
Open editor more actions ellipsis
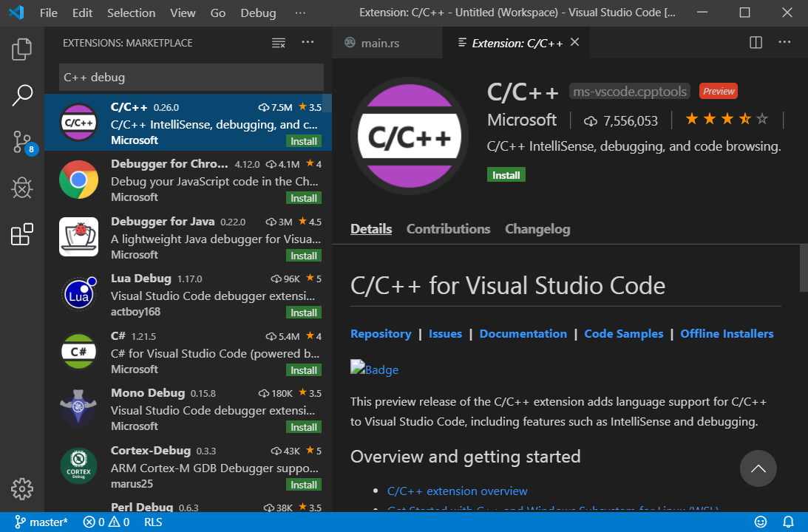(784, 42)
